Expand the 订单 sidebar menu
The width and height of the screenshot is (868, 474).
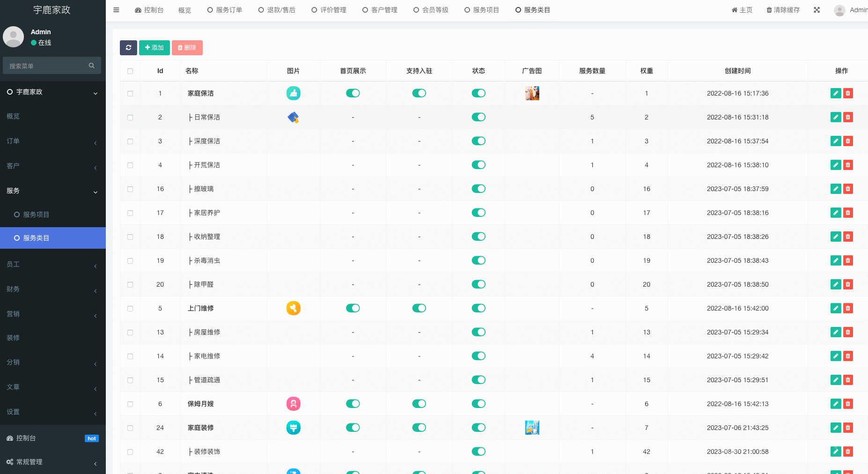(52, 141)
